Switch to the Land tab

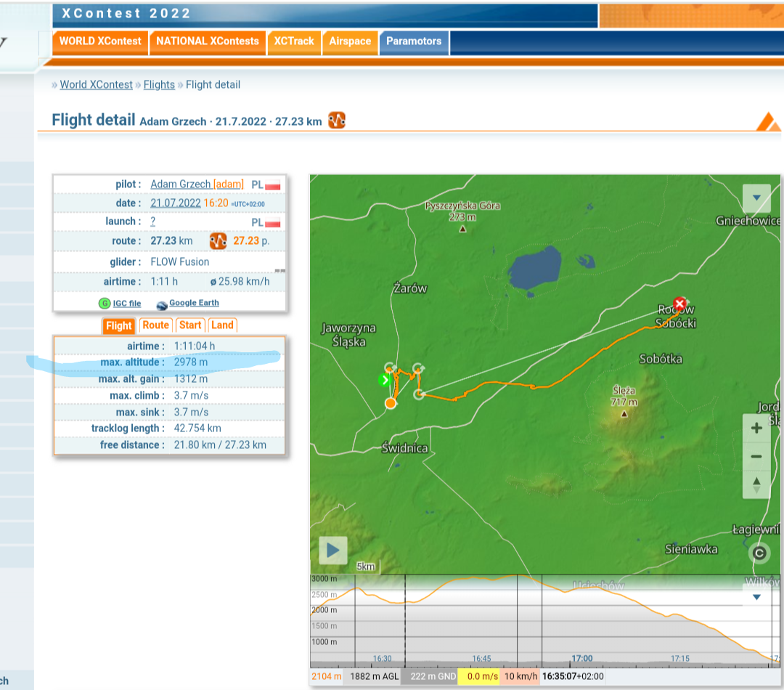tap(223, 325)
